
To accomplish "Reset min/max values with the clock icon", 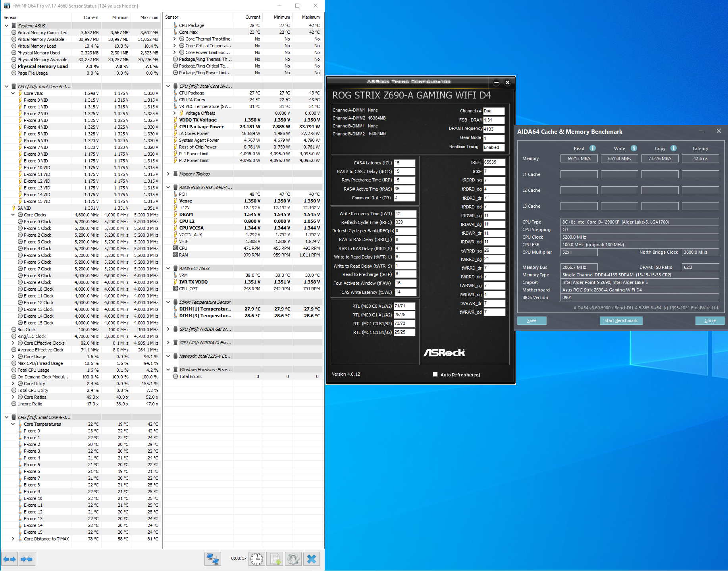I will (257, 559).
